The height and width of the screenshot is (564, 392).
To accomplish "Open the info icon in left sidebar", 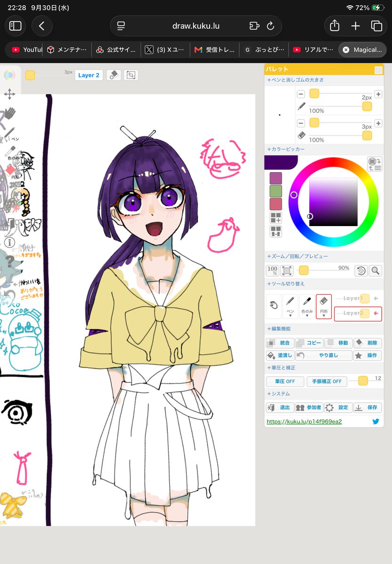I will pos(9,243).
